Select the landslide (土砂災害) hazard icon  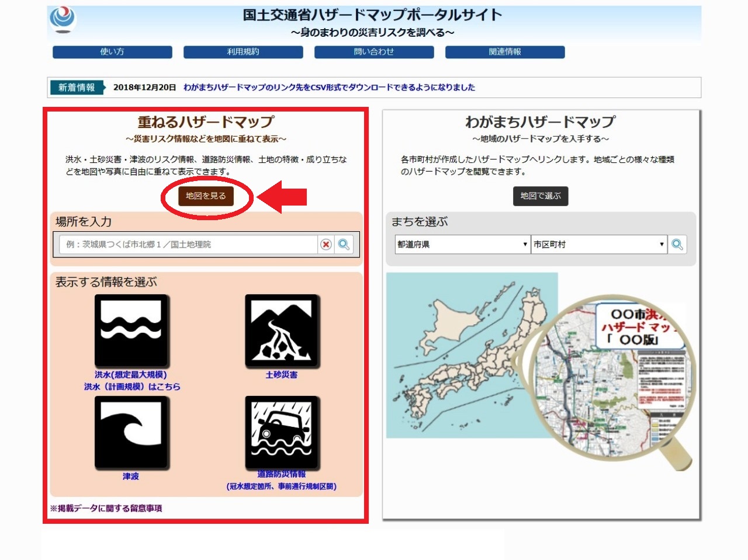[282, 331]
